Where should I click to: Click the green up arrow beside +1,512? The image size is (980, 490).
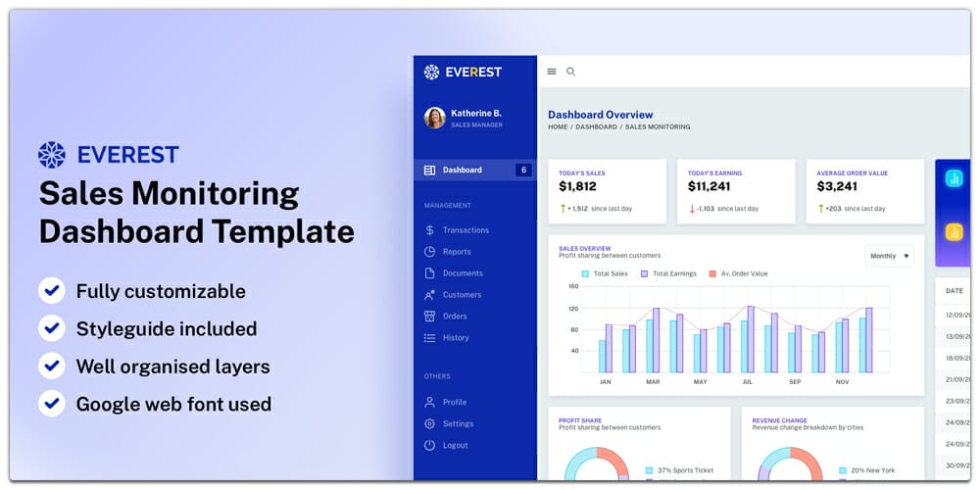point(563,209)
